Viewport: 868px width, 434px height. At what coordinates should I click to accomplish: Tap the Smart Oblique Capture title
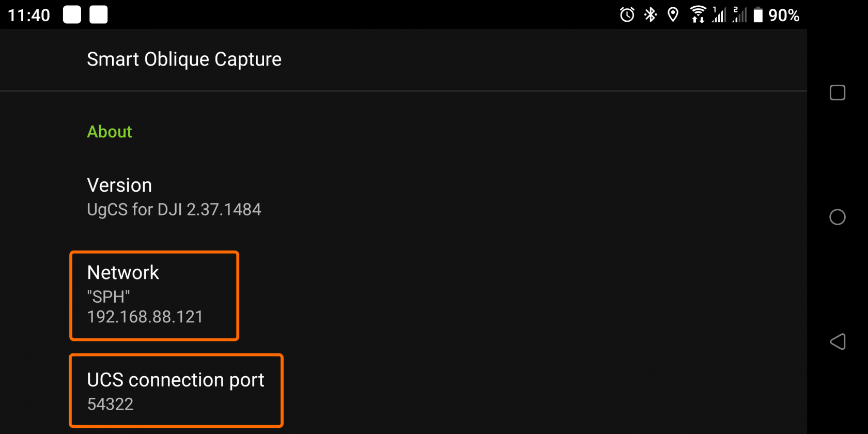tap(184, 59)
